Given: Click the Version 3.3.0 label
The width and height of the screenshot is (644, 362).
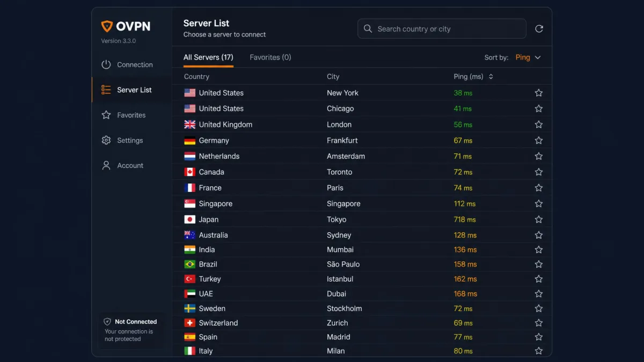Looking at the screenshot, I should (x=119, y=41).
